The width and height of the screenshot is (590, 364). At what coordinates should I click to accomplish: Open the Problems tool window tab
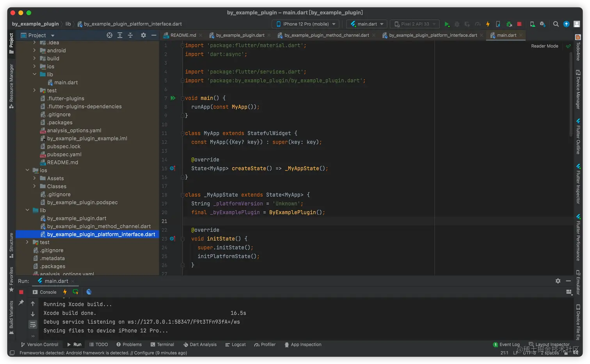(129, 344)
